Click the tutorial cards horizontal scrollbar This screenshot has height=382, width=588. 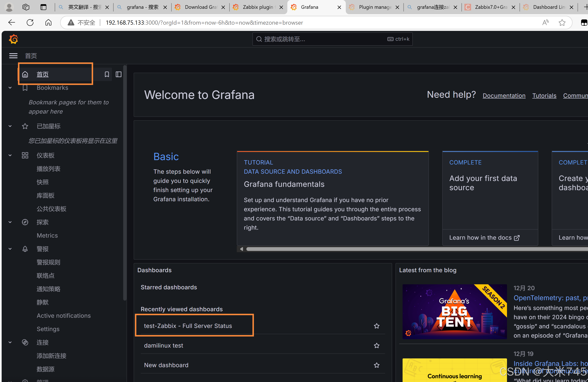(417, 249)
